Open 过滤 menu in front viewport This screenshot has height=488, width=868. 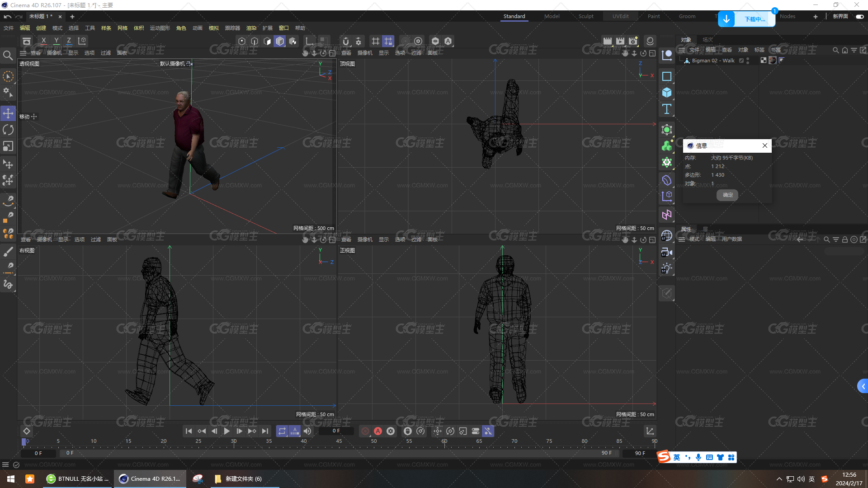[x=416, y=239]
